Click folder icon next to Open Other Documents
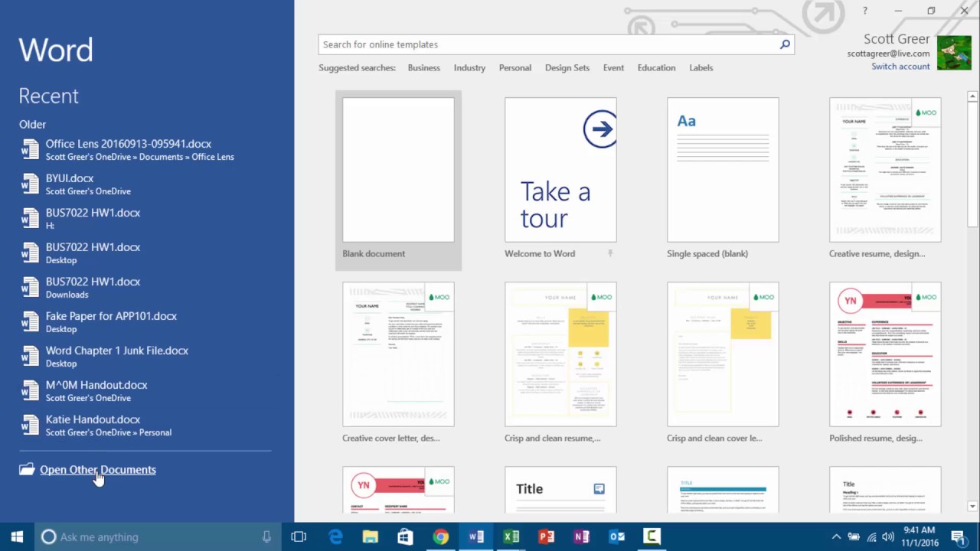This screenshot has height=551, width=980. 27,469
